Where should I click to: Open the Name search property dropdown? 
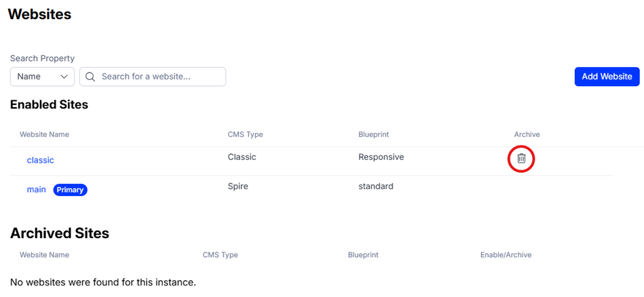tap(42, 77)
